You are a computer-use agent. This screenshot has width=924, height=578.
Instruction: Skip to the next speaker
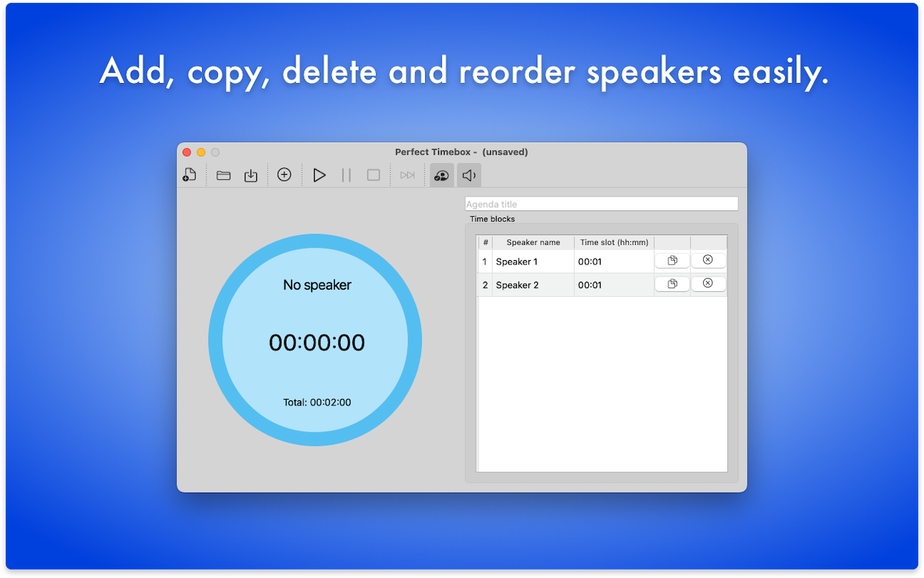(x=408, y=175)
